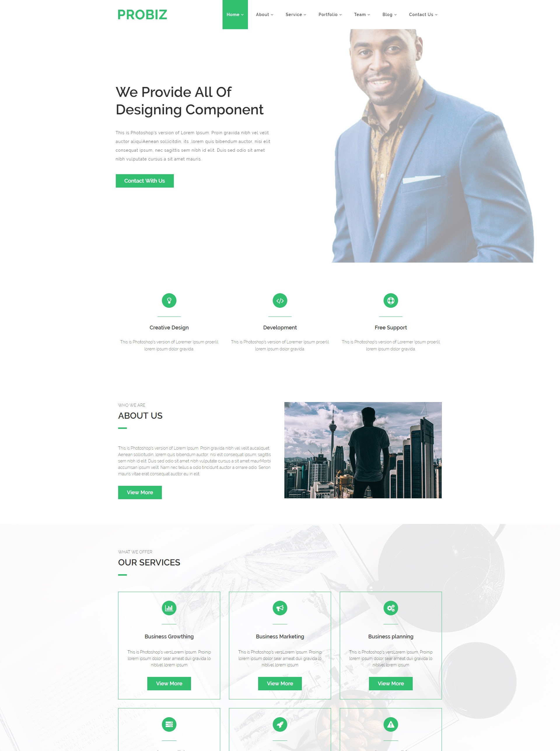Click the View More button in About Us
The width and height of the screenshot is (560, 751).
pyautogui.click(x=141, y=492)
